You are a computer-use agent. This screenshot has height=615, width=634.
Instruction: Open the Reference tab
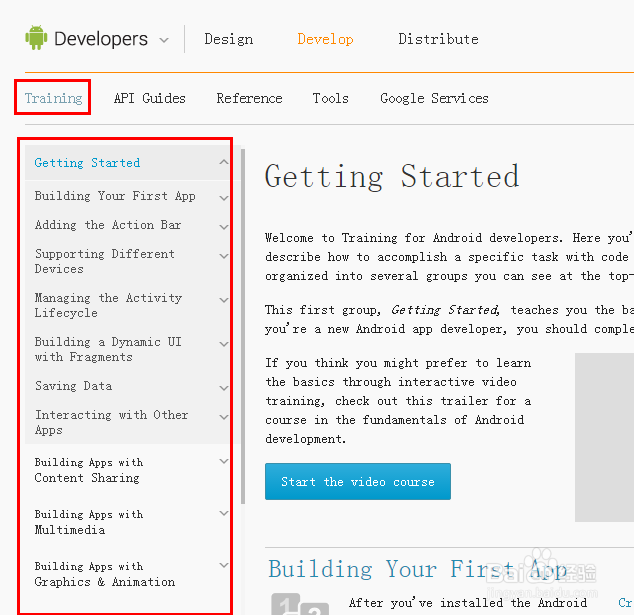[x=249, y=98]
